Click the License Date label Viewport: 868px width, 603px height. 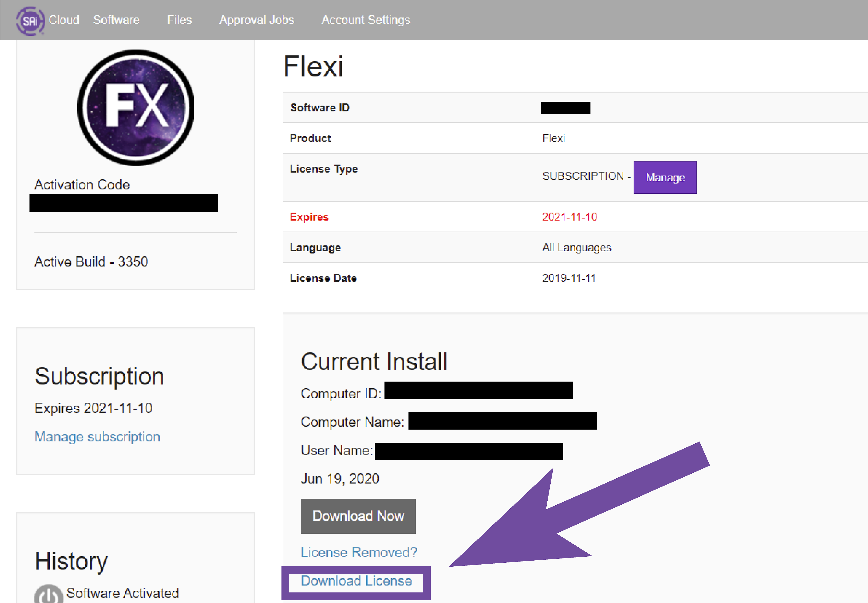(323, 278)
